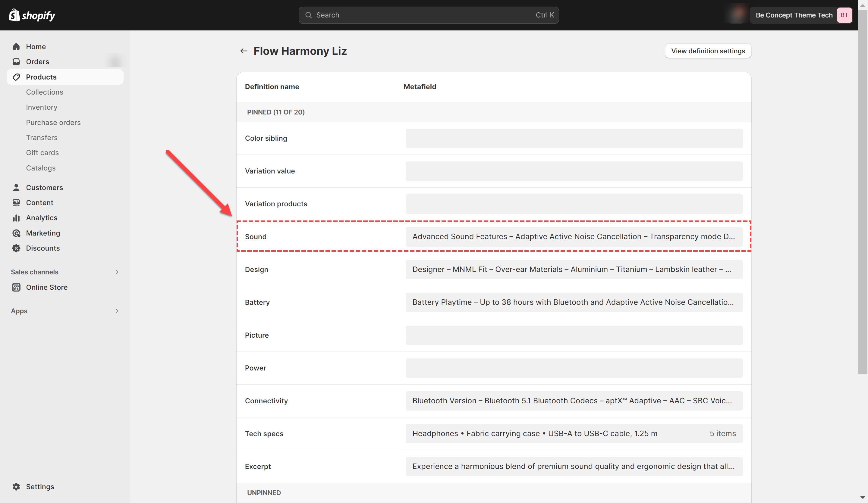Click the scrollbar down arrow
Screen dimensions: 868x503
tap(863, 498)
